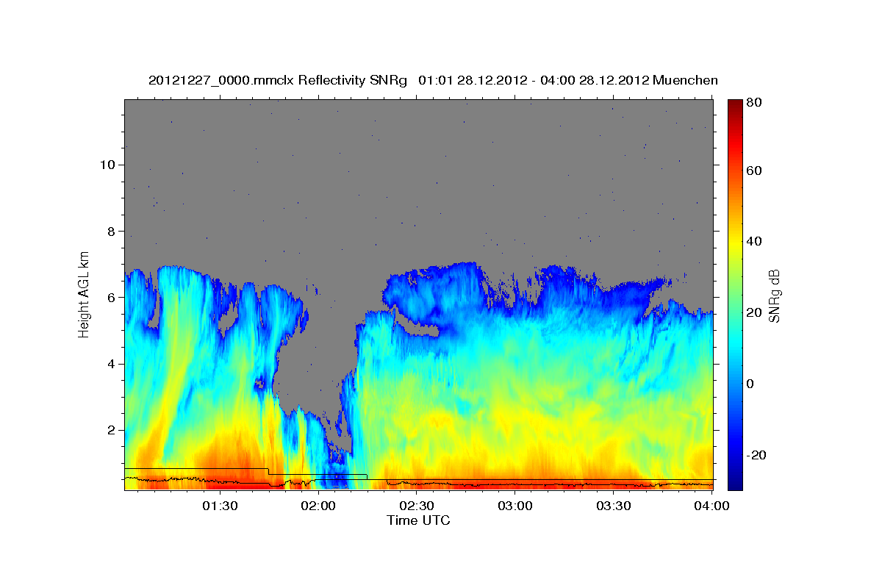Click the colorbar value -20
882x588 pixels.
[x=756, y=456]
